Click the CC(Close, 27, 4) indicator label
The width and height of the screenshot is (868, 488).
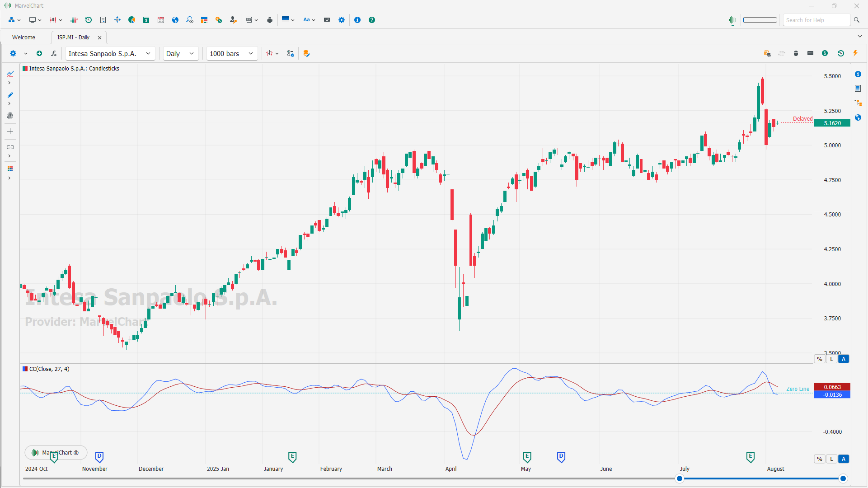point(49,369)
